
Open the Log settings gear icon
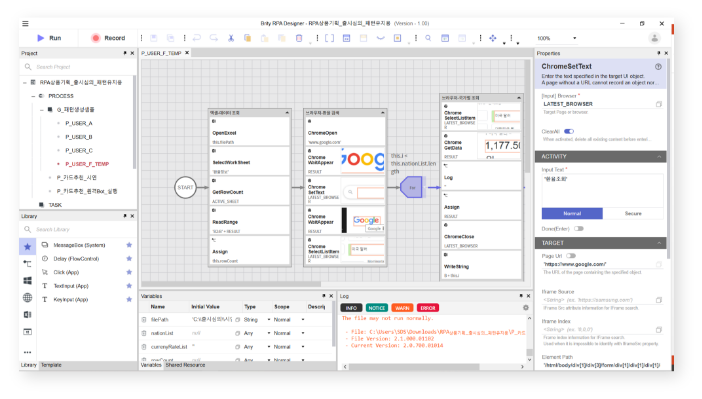(x=526, y=308)
